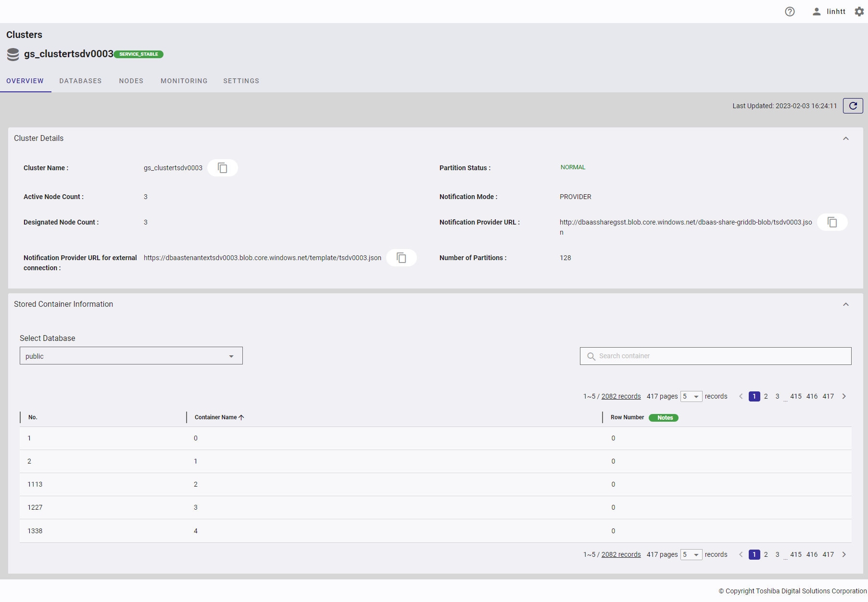The image size is (868, 602).
Task: Copy the Cluster Name value
Action: coord(222,168)
